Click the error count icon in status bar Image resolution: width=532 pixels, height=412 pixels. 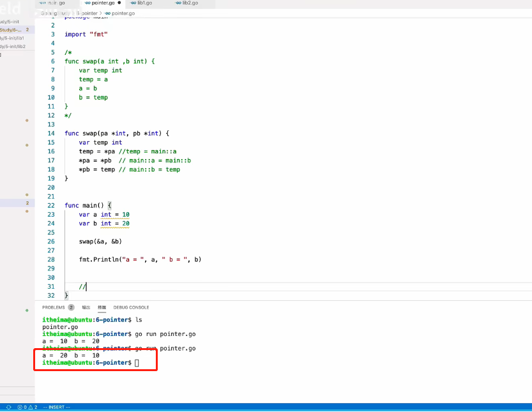tap(20, 407)
